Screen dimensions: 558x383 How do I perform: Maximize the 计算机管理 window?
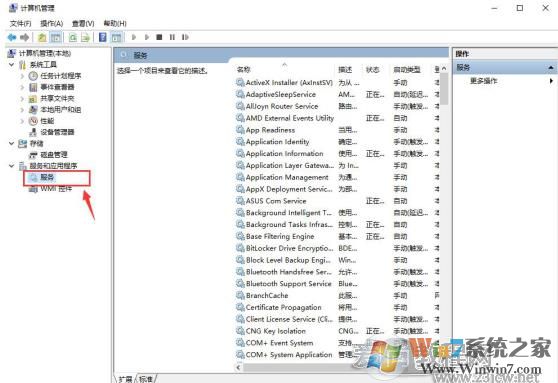[x=520, y=8]
